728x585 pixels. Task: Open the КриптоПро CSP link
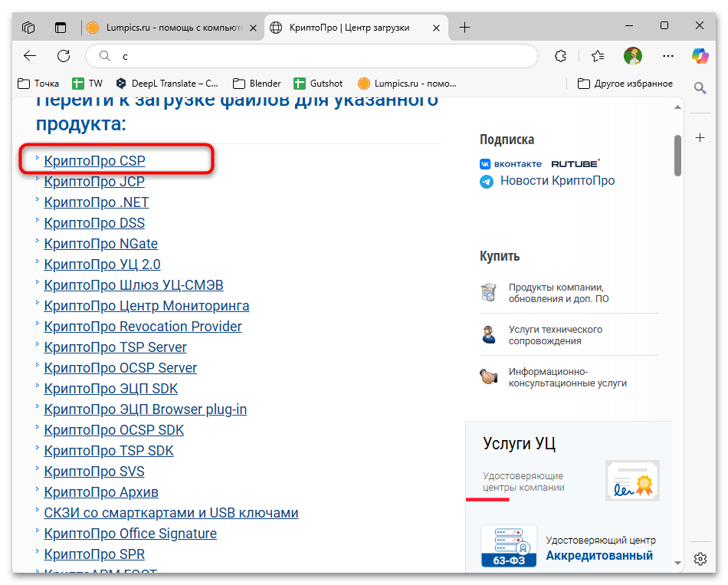[95, 161]
